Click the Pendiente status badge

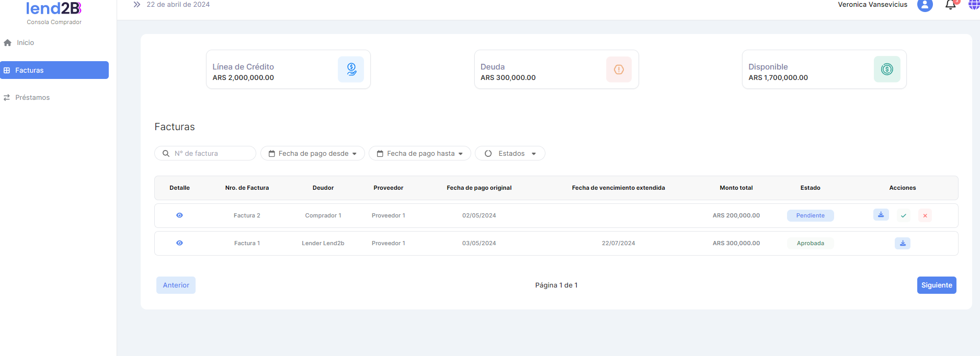click(x=810, y=215)
